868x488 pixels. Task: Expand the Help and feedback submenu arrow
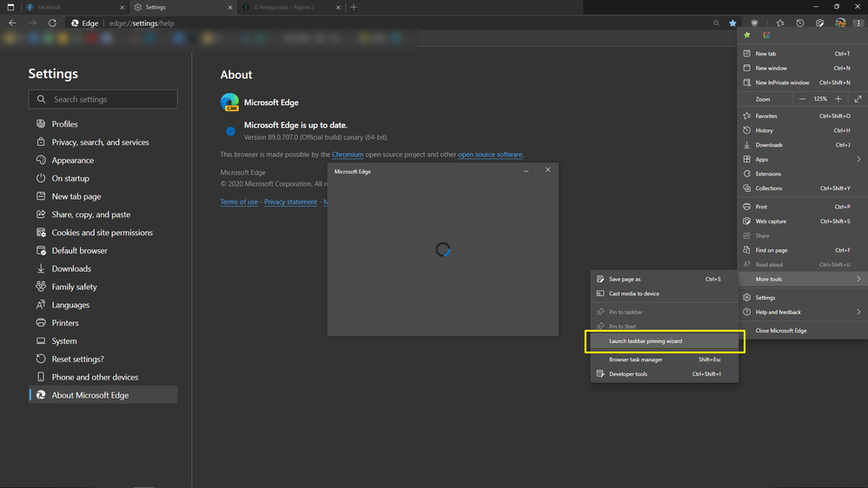[858, 312]
